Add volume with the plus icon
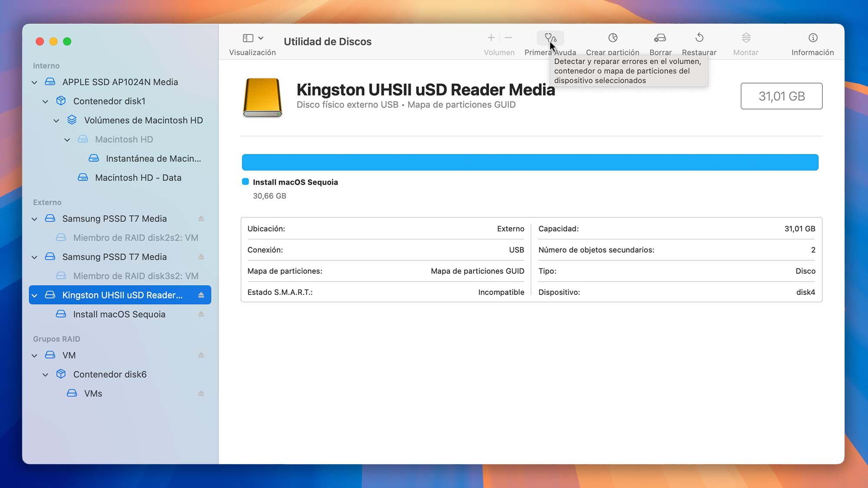 491,38
